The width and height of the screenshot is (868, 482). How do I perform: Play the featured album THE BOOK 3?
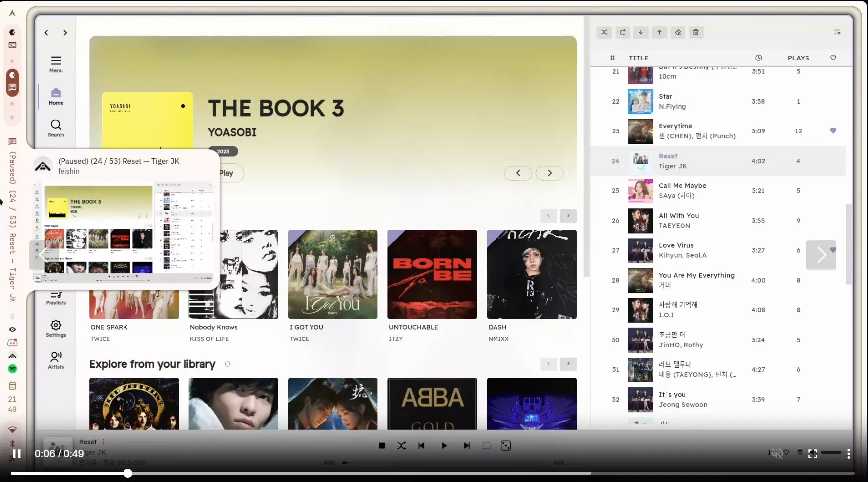point(227,173)
